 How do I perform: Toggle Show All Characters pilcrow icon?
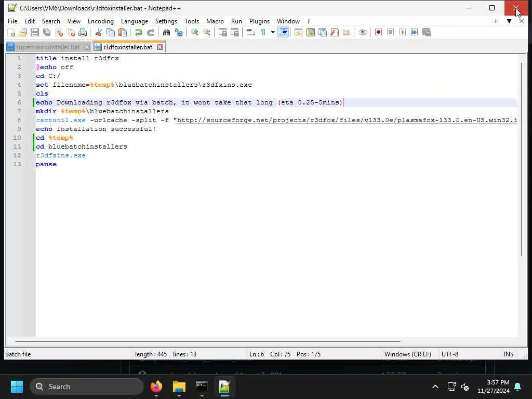(x=263, y=32)
